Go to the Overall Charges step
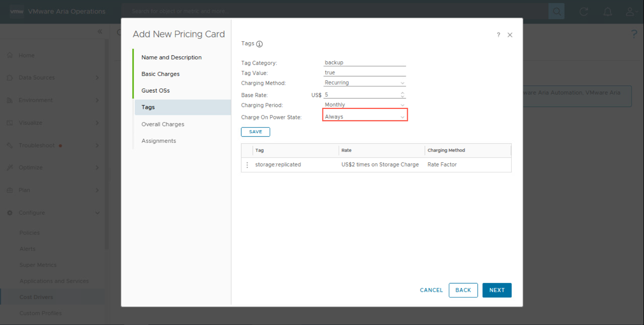 click(163, 124)
